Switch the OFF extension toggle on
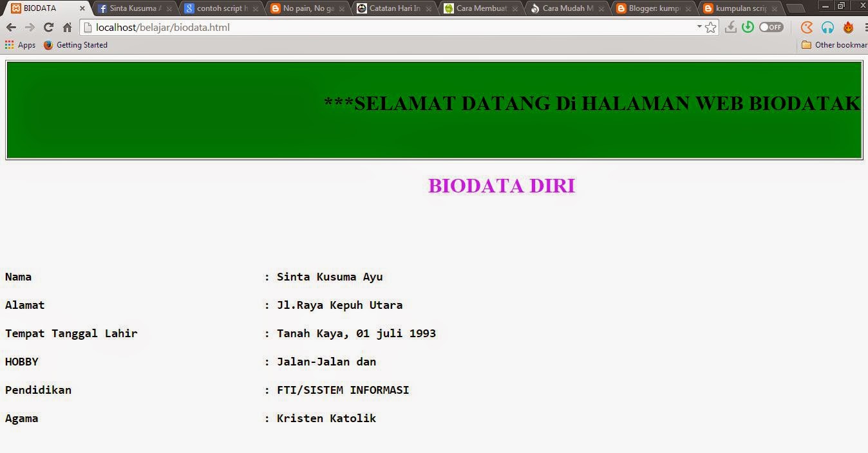The width and height of the screenshot is (868, 453). click(x=771, y=27)
